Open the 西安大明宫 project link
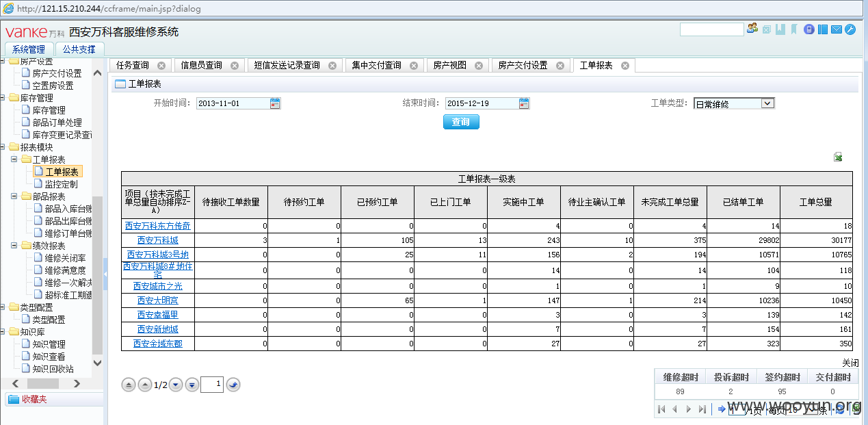Image resolution: width=868 pixels, height=425 pixels. tap(158, 300)
